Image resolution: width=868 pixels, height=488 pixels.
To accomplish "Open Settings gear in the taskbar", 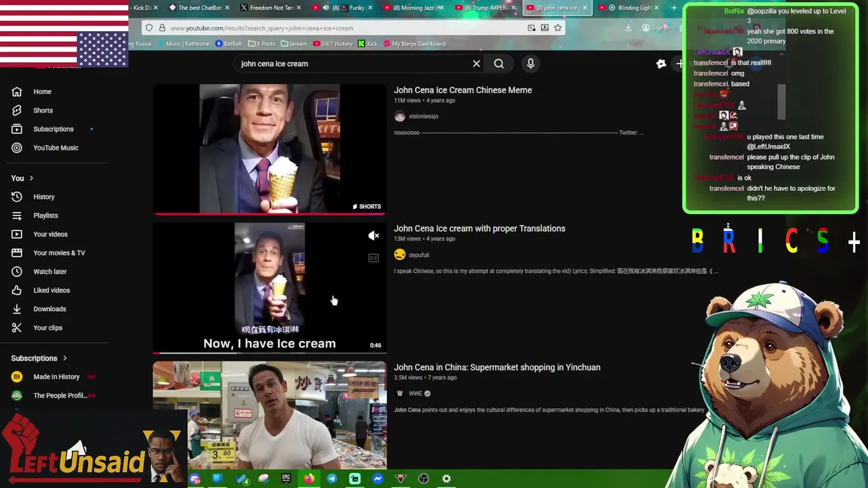I will click(x=446, y=479).
